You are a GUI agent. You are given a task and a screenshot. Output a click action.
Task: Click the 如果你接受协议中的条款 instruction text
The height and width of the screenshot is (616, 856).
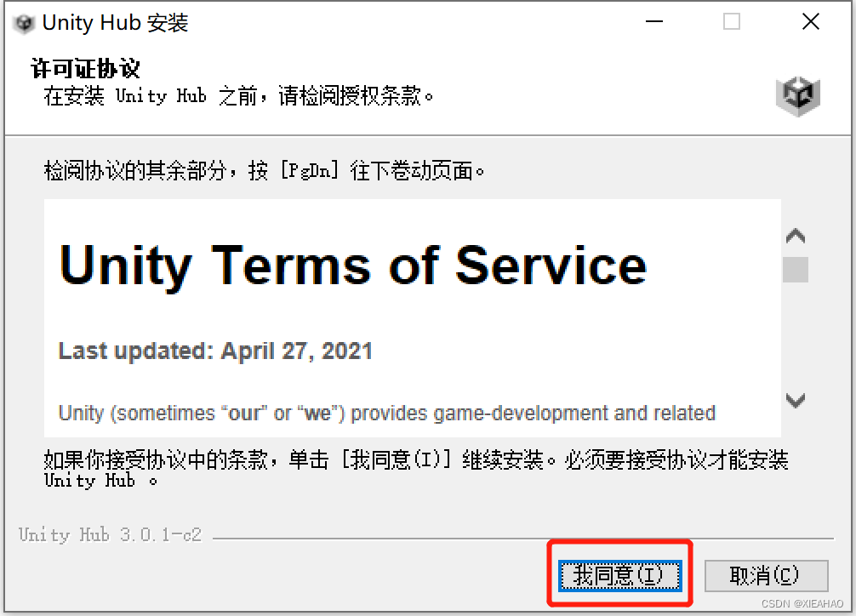coord(416,469)
